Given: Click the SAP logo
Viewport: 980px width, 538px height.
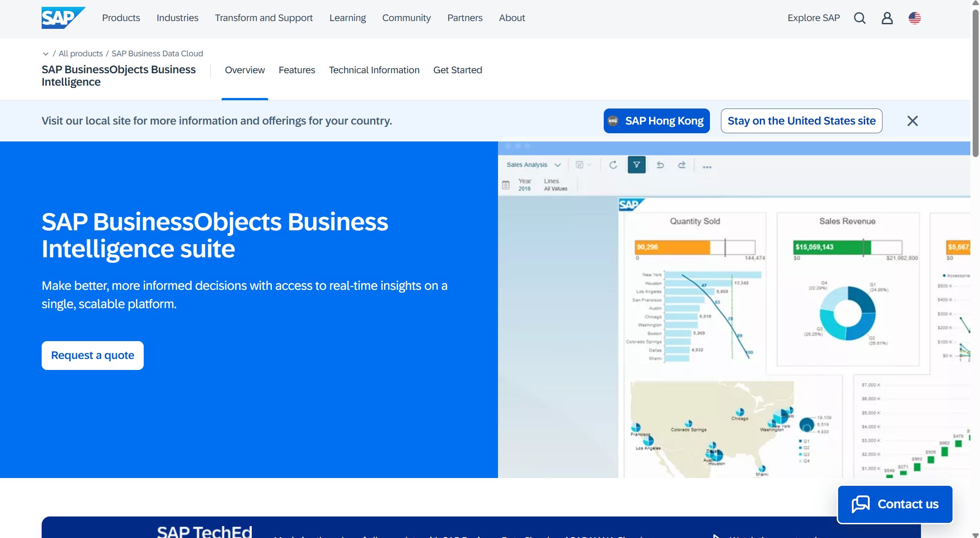Looking at the screenshot, I should coord(63,17).
